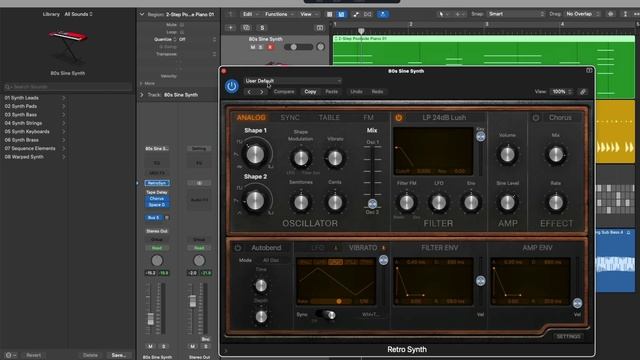Viewport: 640px width, 360px height.
Task: Open the Snap Smart dropdown
Action: [x=516, y=14]
